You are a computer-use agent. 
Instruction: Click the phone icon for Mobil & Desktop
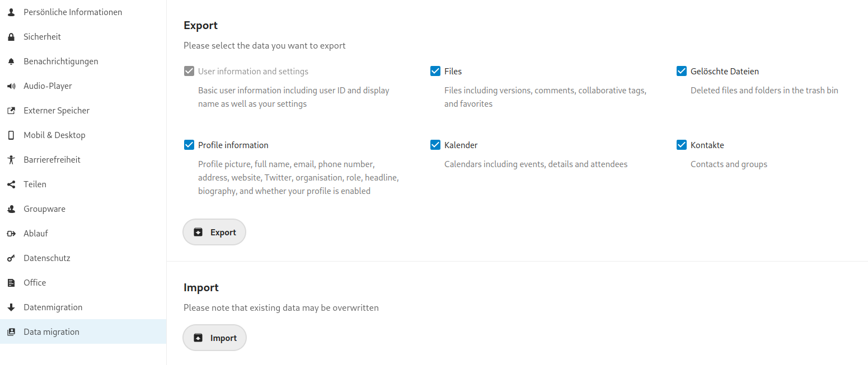click(11, 135)
